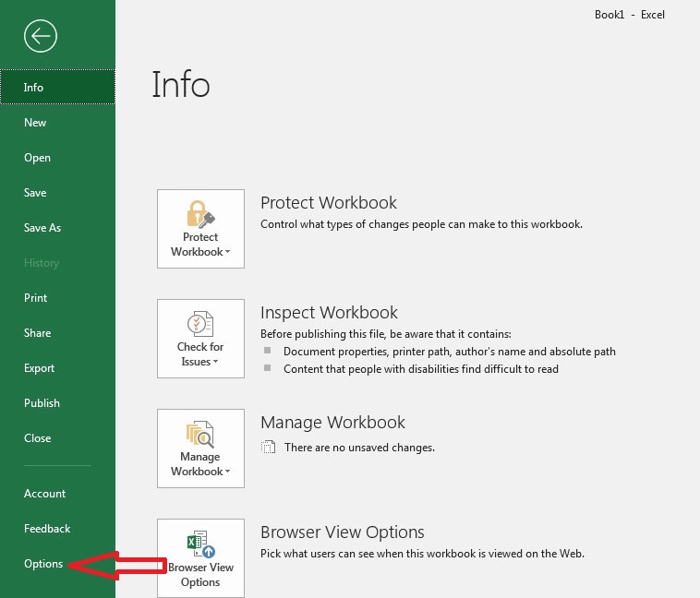Image resolution: width=700 pixels, height=598 pixels.
Task: Click 'Control what types of changes' description
Action: [x=421, y=224]
